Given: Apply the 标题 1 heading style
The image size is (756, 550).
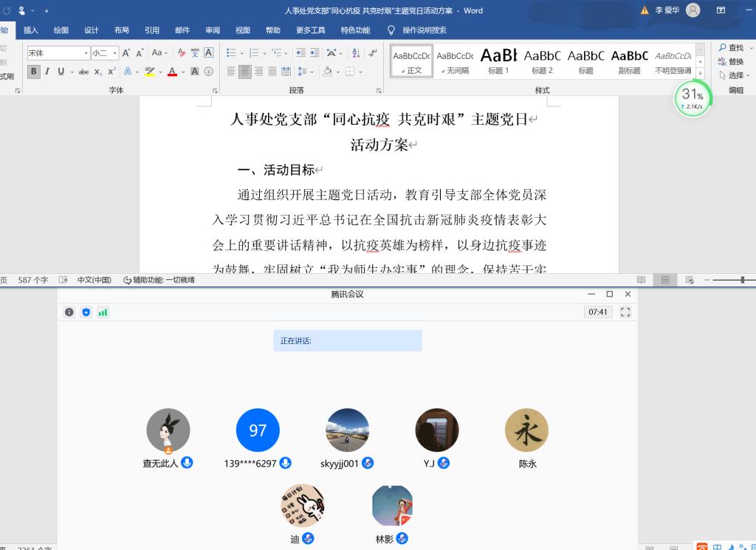Looking at the screenshot, I should pos(498,61).
